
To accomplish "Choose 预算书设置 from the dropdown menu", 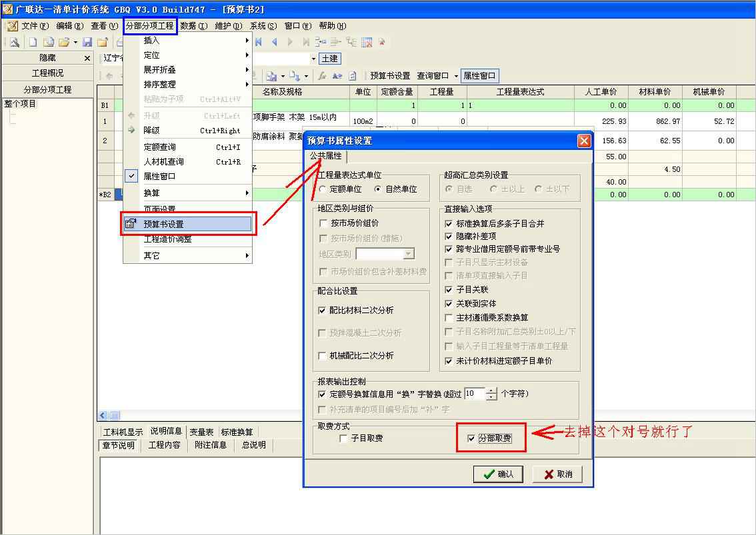I will (x=188, y=224).
